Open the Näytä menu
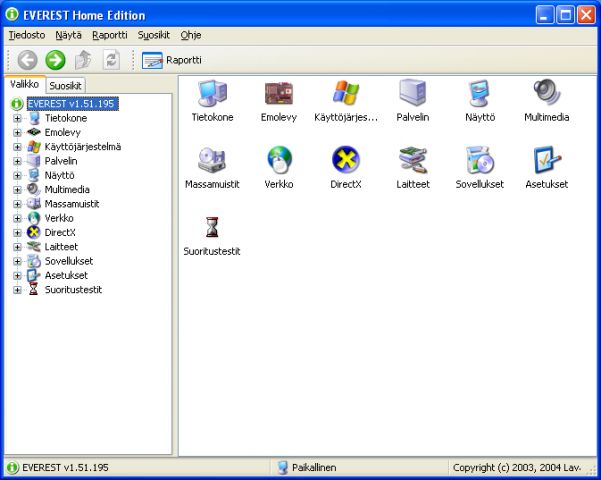The image size is (601, 480). click(x=69, y=35)
